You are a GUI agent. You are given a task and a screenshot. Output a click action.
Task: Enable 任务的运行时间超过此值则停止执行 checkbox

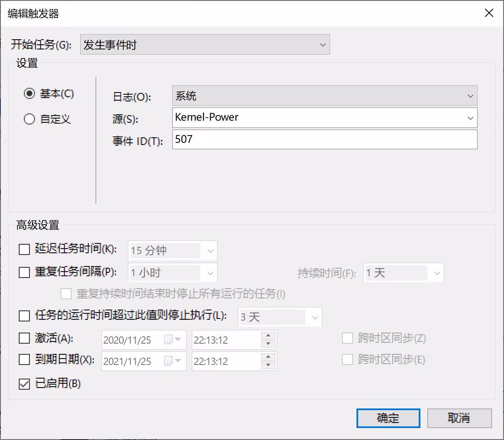click(24, 316)
